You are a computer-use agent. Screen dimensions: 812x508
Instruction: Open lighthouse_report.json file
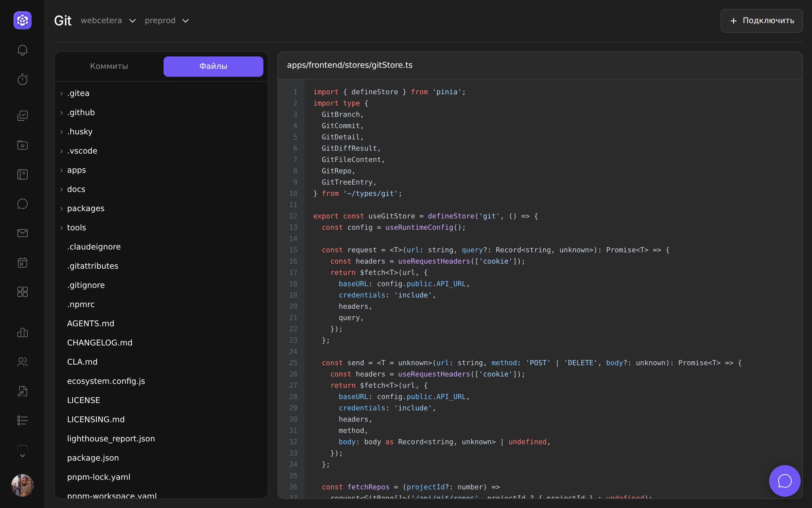coord(161,439)
